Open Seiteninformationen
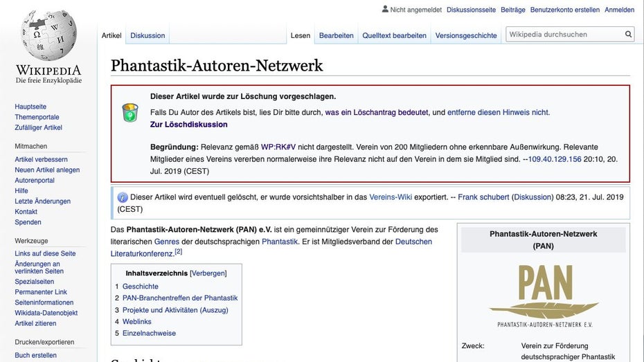The height and width of the screenshot is (362, 644). pos(44,302)
